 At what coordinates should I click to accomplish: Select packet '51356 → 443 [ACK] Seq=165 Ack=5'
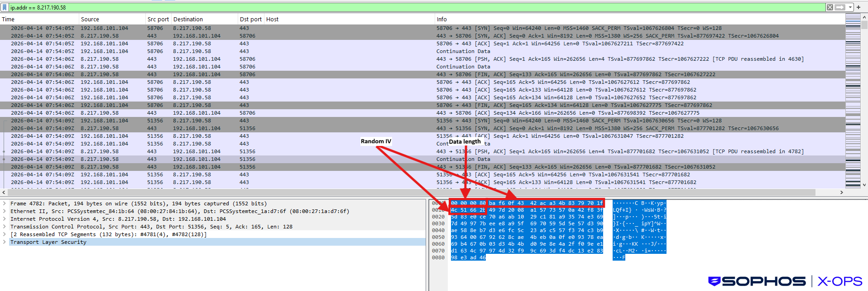tap(422, 175)
